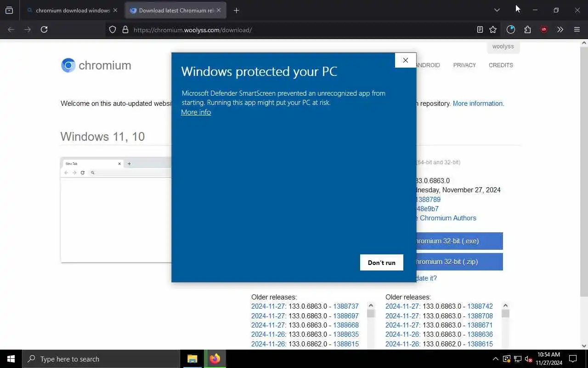Screen dimensions: 588x368
Task: Open the Firefox hamburger application menu
Action: [x=577, y=29]
